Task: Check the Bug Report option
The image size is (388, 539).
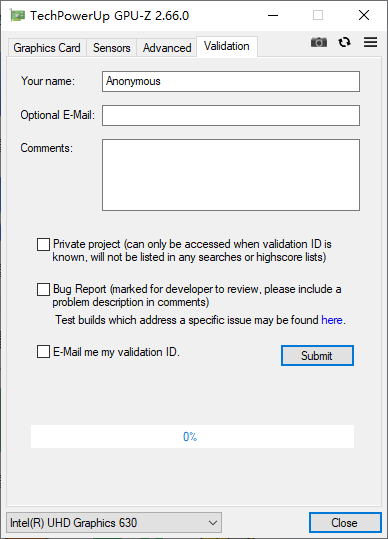Action: point(43,289)
